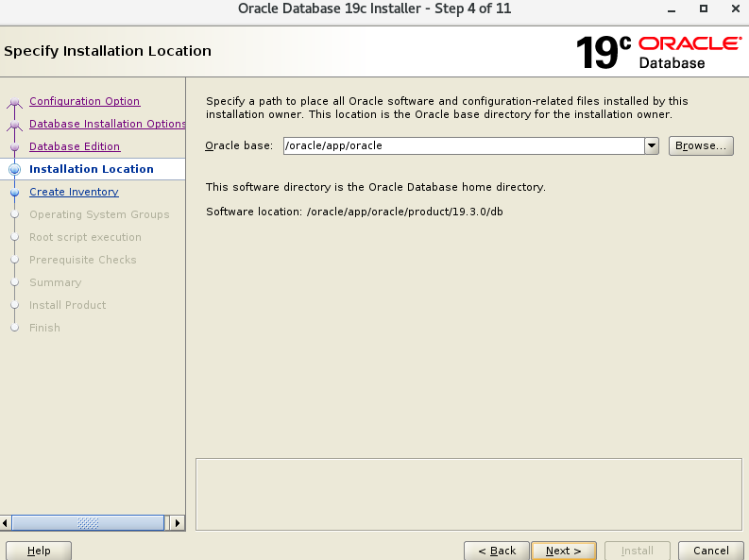This screenshot has height=560, width=749.
Task: Click the Installation Location current step marker
Action: [x=14, y=170]
